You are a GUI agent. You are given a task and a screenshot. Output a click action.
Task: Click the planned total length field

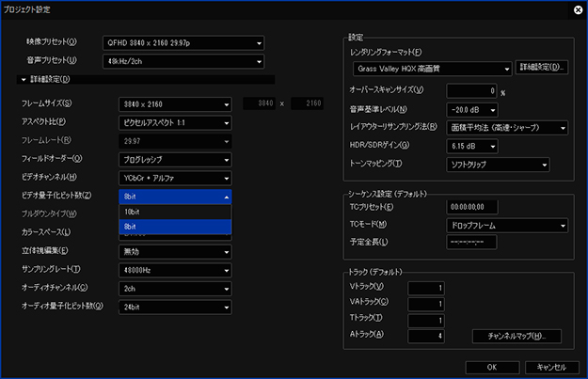pos(471,243)
